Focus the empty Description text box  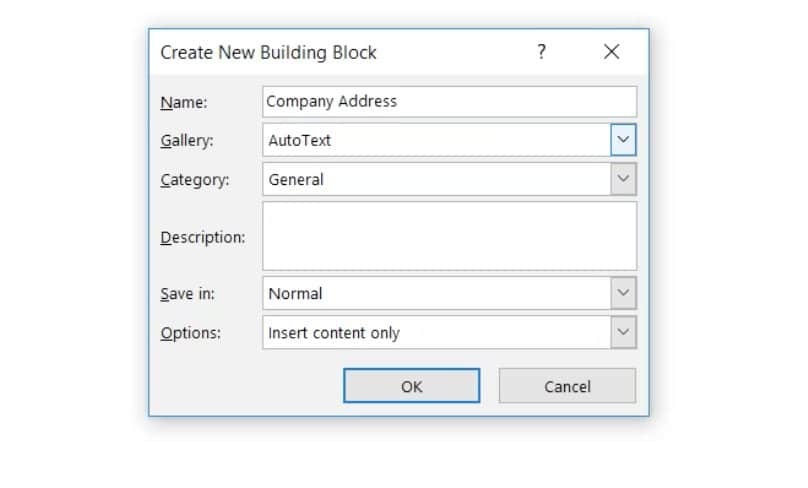click(x=449, y=236)
